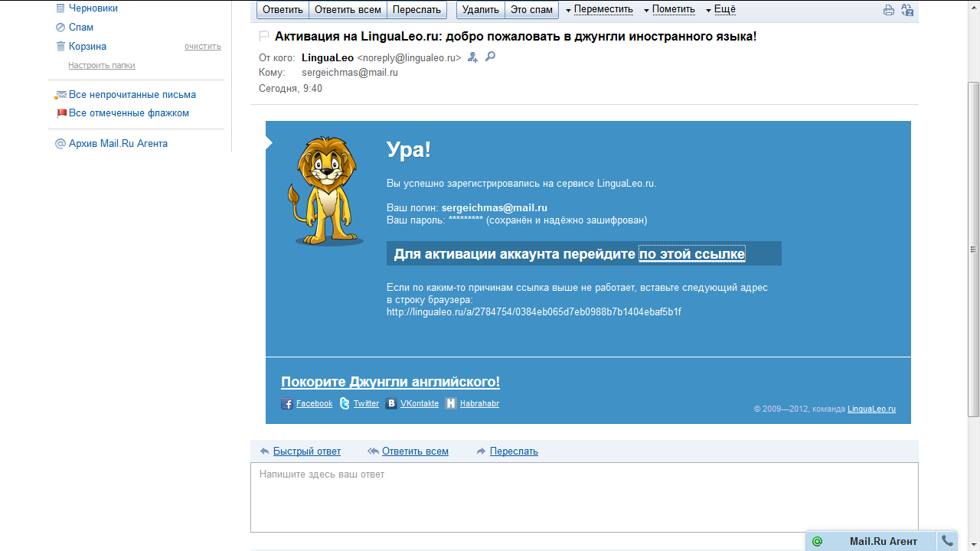Click the unread letters envelope icon

(61, 95)
